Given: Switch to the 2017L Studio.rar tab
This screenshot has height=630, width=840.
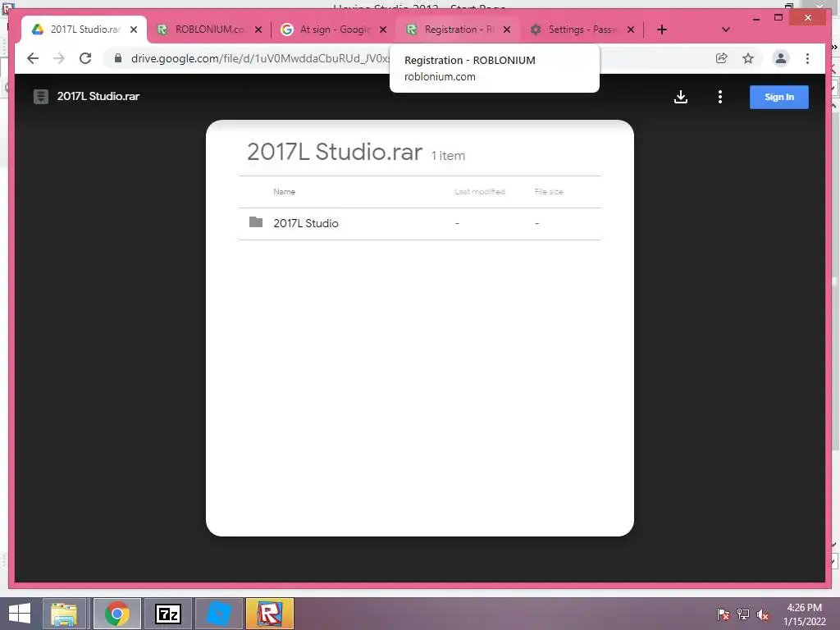Looking at the screenshot, I should (x=84, y=30).
